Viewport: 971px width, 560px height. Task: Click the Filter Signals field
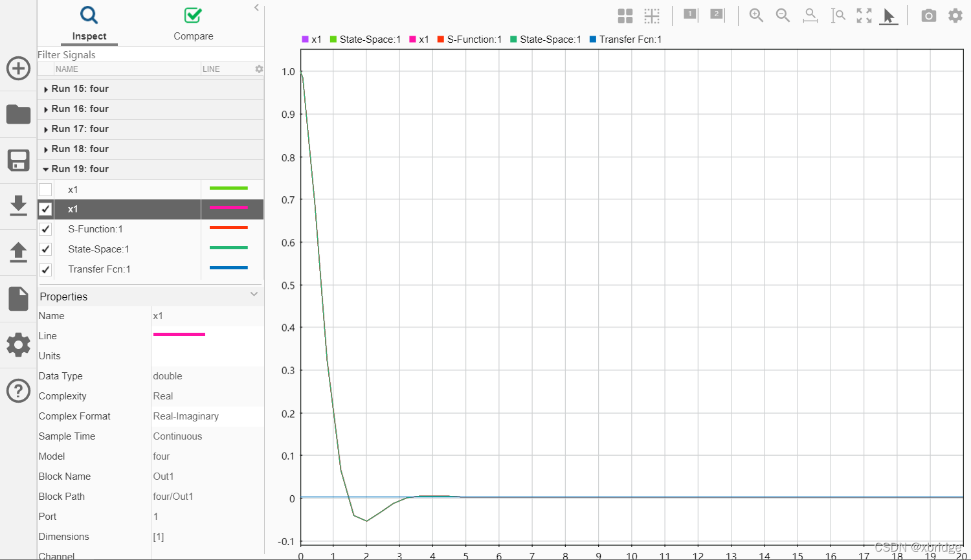[150, 54]
